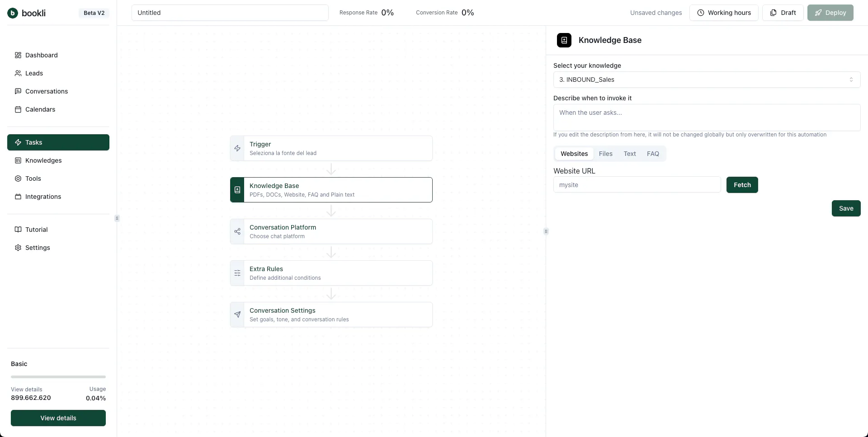Click the Website URL input field
The image size is (868, 437).
point(637,185)
